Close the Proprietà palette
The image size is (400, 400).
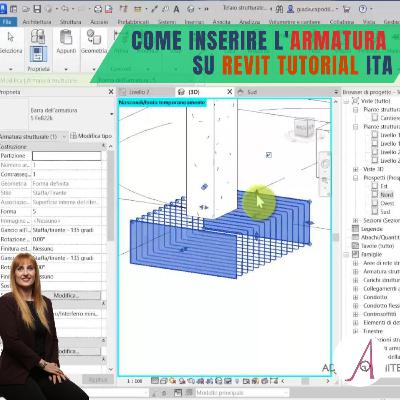pos(111,92)
